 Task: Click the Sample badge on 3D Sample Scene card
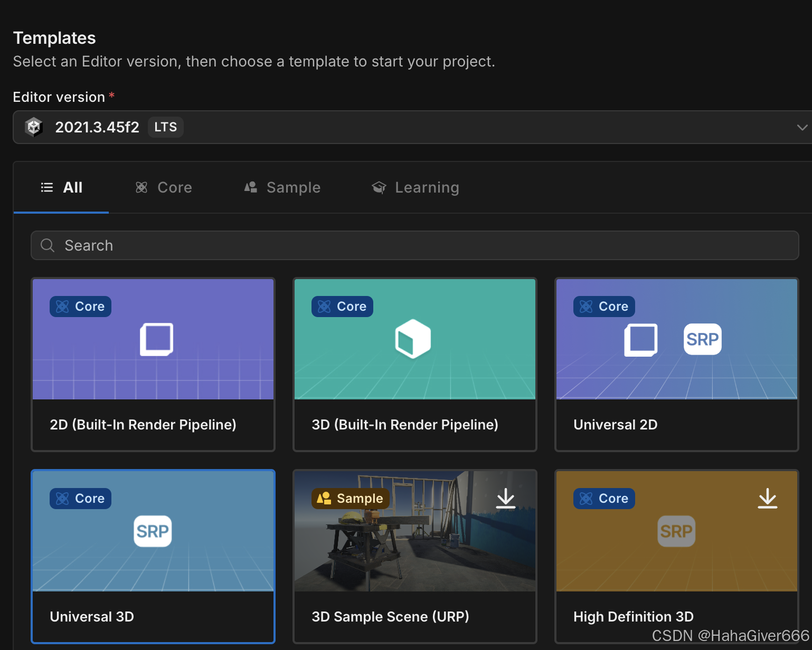coord(351,499)
